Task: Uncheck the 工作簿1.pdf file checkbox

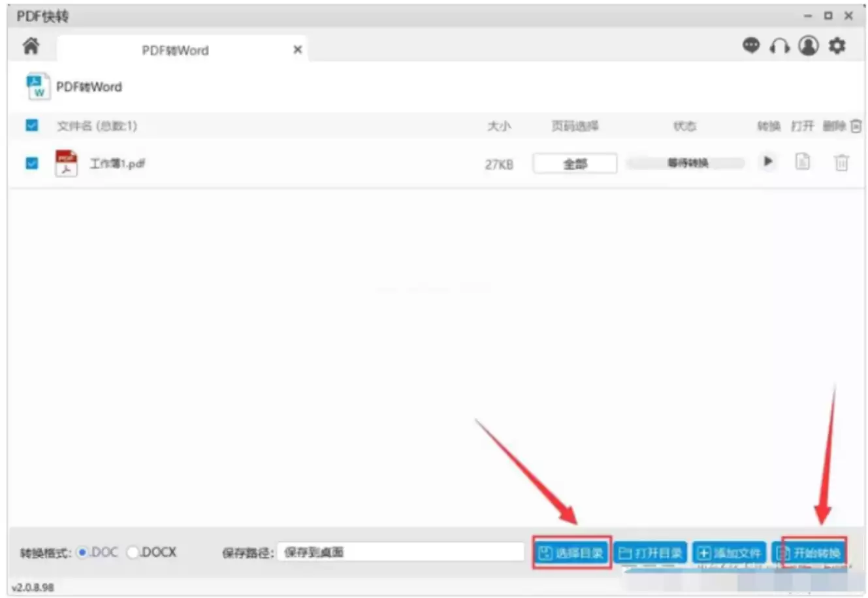Action: 31,163
